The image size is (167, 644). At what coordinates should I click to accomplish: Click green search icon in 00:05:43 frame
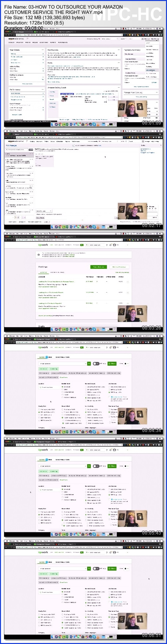click(x=89, y=466)
